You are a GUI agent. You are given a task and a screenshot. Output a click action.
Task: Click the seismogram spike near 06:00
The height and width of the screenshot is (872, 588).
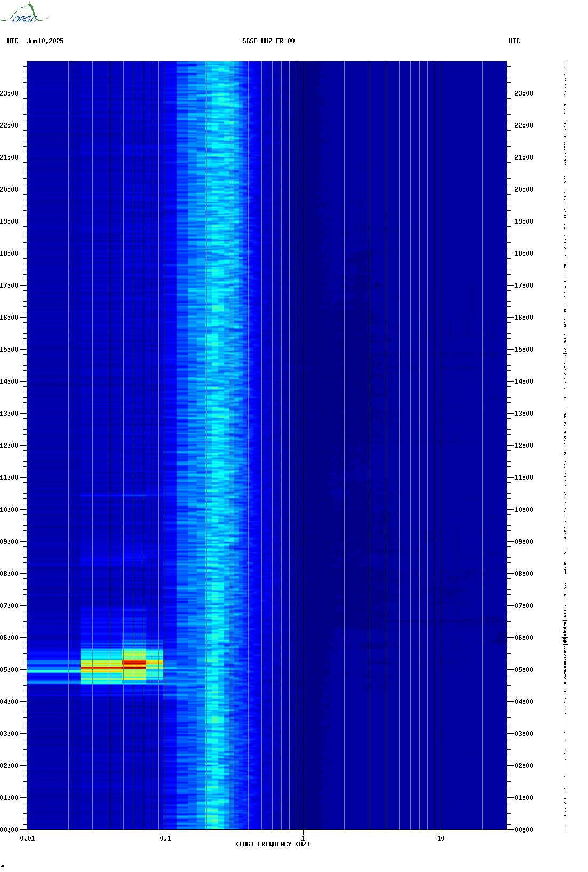pos(565,638)
